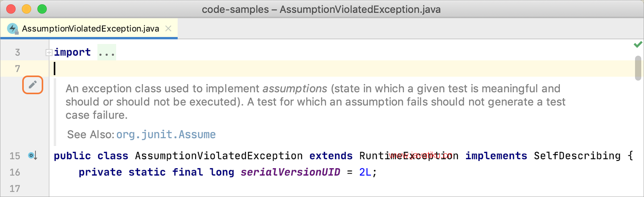Click the green inspection checkmark indicator
Image resolution: width=644 pixels, height=197 pixels.
tap(638, 45)
